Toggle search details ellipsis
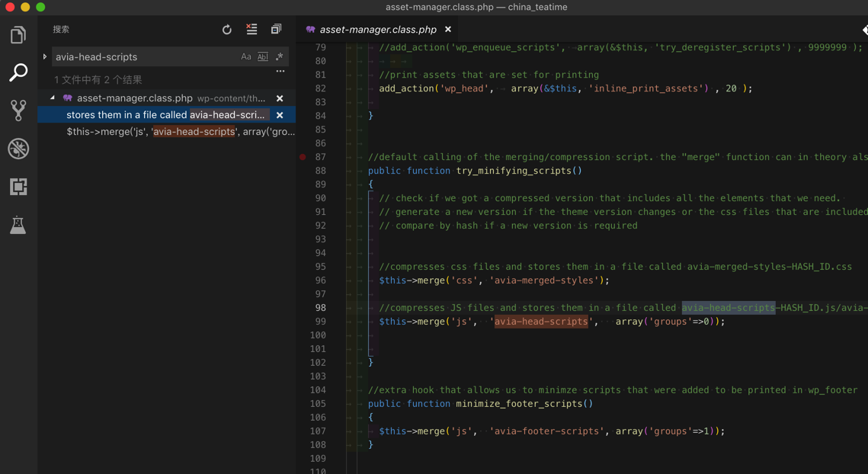868x474 pixels. 280,72
